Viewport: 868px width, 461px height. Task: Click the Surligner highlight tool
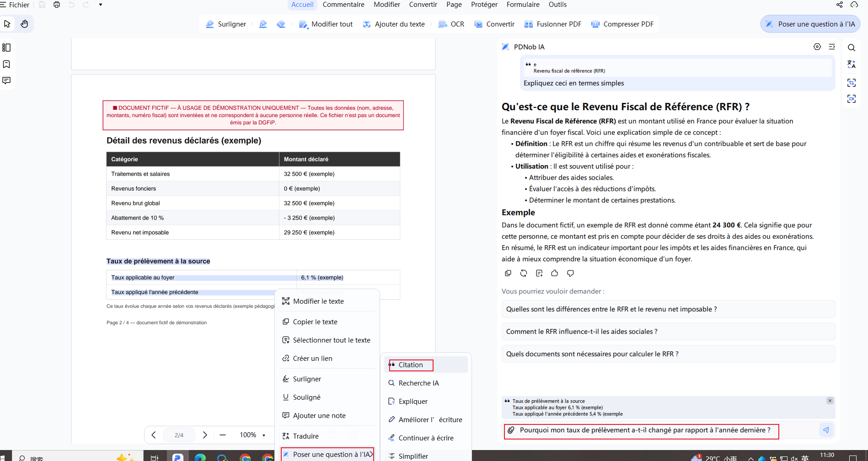226,24
